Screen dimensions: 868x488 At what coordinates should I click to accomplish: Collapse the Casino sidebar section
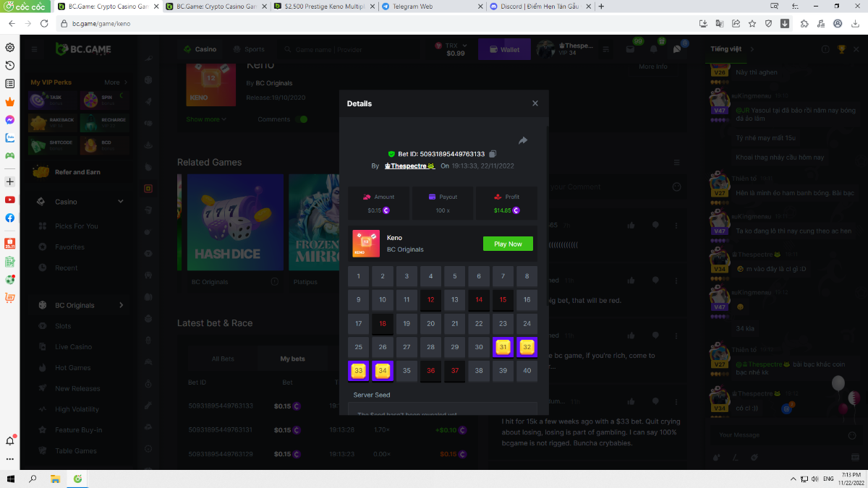coord(121,202)
